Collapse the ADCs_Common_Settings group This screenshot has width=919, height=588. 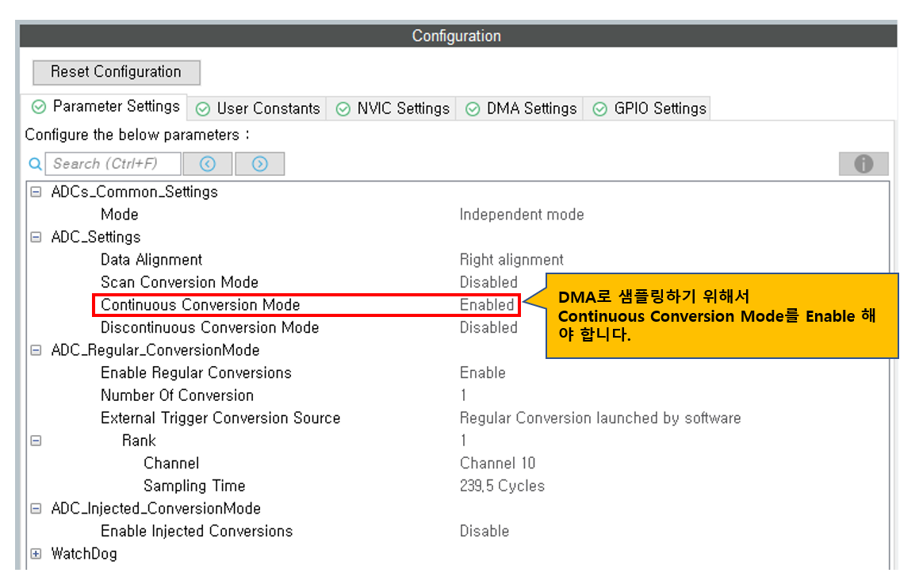pyautogui.click(x=36, y=192)
